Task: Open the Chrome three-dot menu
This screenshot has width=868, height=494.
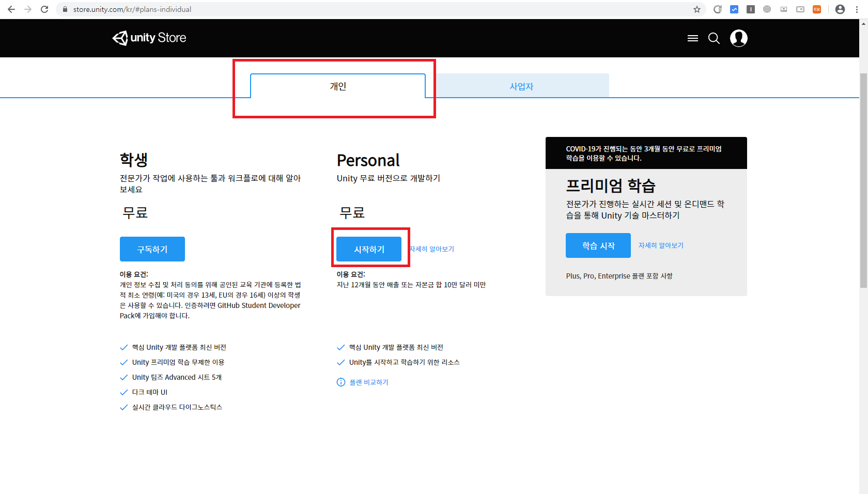Action: coord(857,9)
